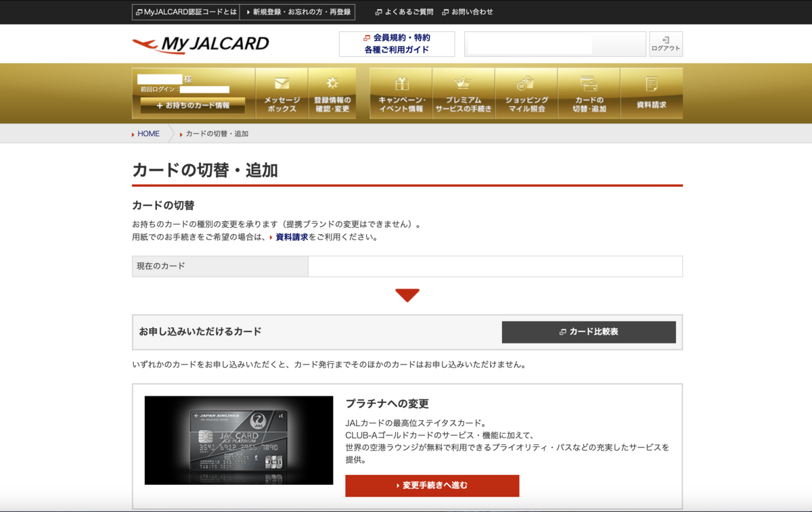Expand お持ちのカード情報

click(x=193, y=106)
